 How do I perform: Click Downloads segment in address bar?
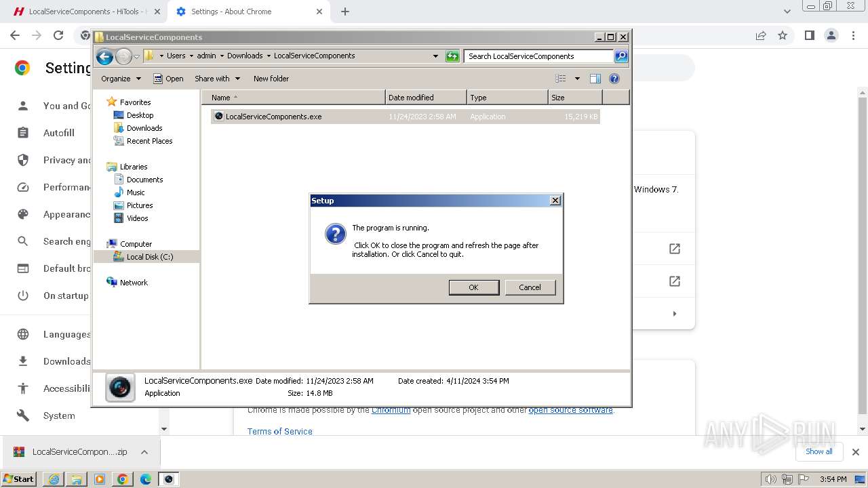[x=245, y=56]
